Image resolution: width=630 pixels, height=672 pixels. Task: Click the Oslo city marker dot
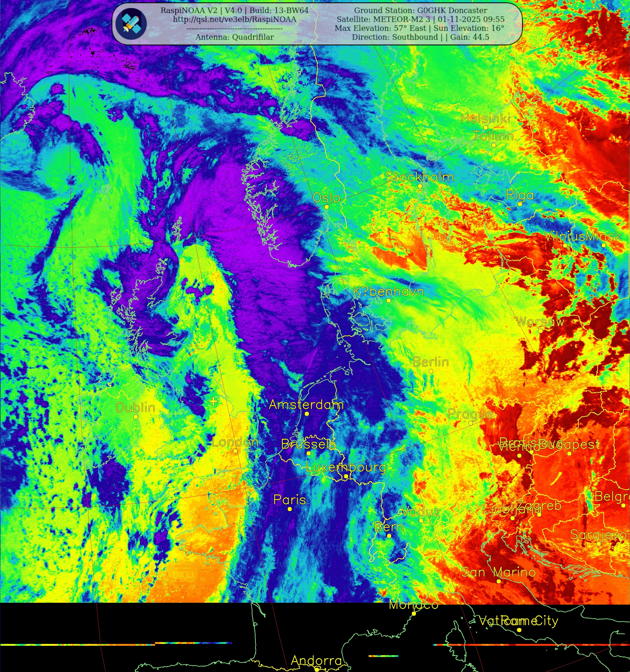[327, 207]
